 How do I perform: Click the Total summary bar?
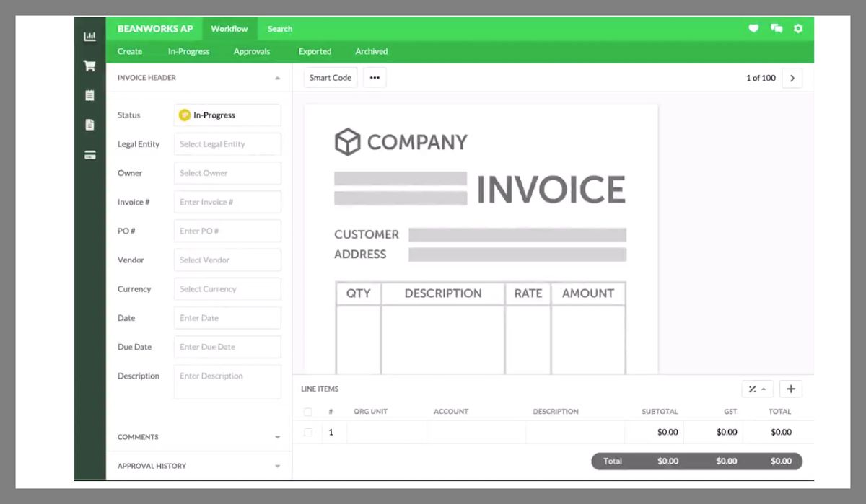[x=696, y=461]
